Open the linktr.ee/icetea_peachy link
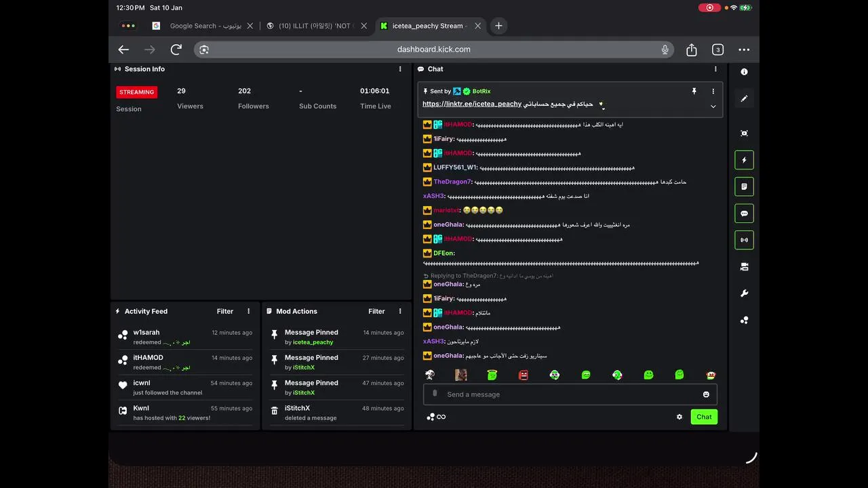The width and height of the screenshot is (868, 488). pyautogui.click(x=472, y=104)
